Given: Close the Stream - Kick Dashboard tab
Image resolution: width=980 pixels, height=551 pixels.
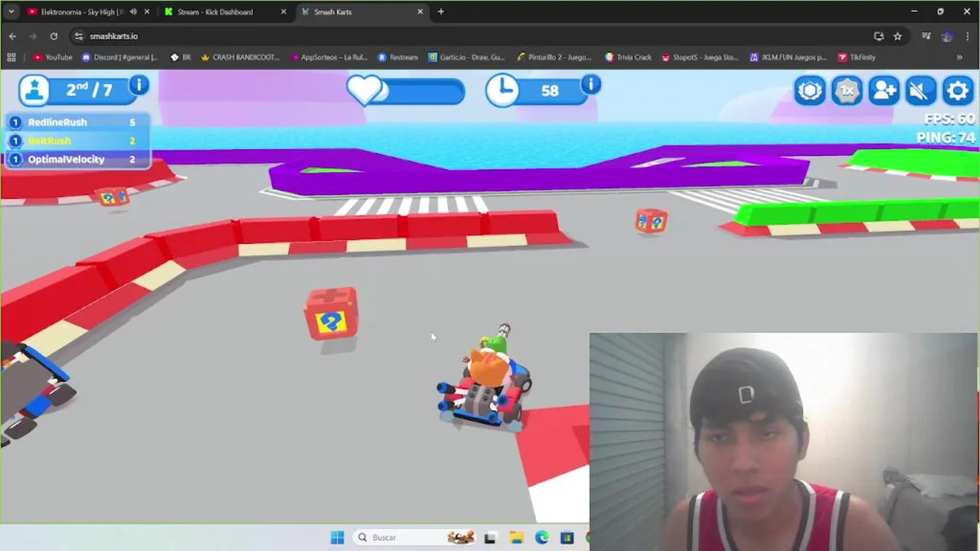Looking at the screenshot, I should [283, 11].
